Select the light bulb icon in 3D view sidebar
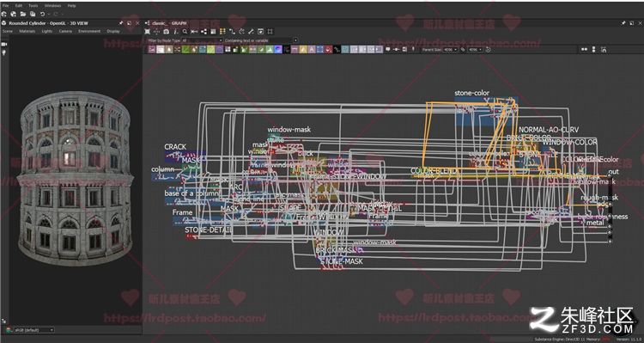Screen dimensions: 644x343 (x=4, y=52)
